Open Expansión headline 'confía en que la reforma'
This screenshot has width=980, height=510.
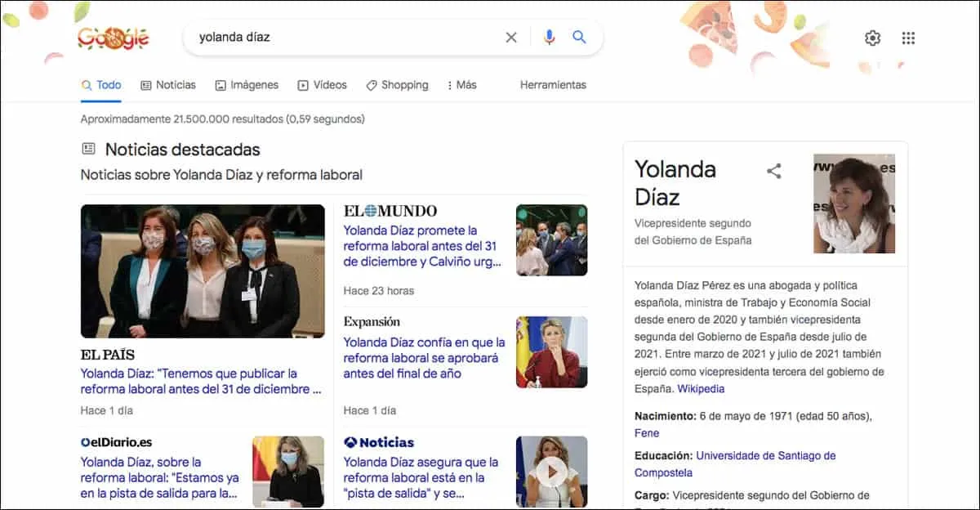(x=424, y=358)
